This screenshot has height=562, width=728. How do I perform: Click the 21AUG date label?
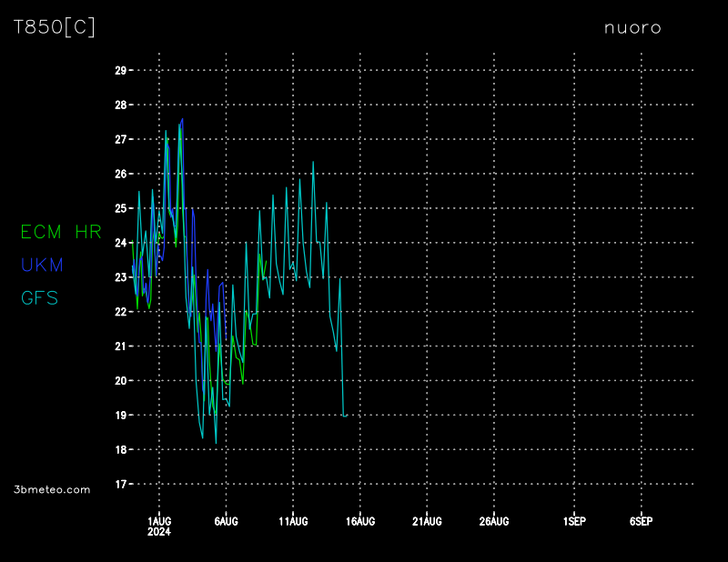pyautogui.click(x=427, y=521)
